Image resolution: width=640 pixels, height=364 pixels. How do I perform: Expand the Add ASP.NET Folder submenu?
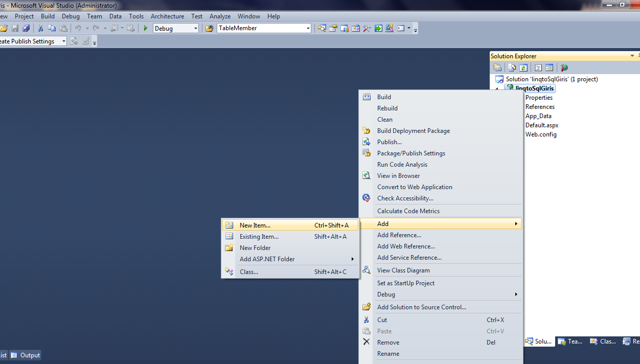(352, 259)
